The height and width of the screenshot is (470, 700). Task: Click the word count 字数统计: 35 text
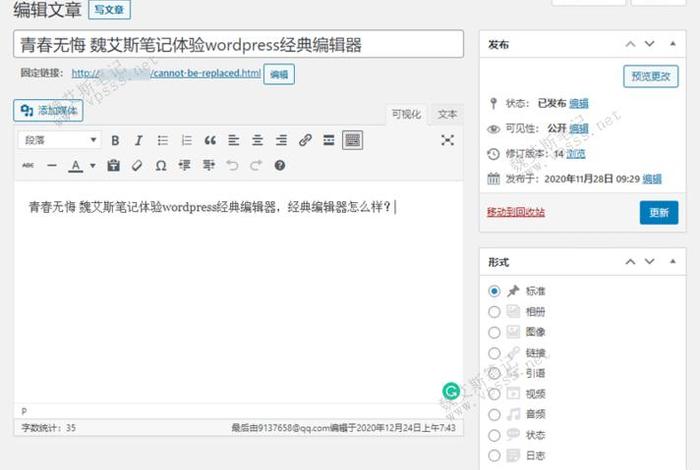coord(48,428)
